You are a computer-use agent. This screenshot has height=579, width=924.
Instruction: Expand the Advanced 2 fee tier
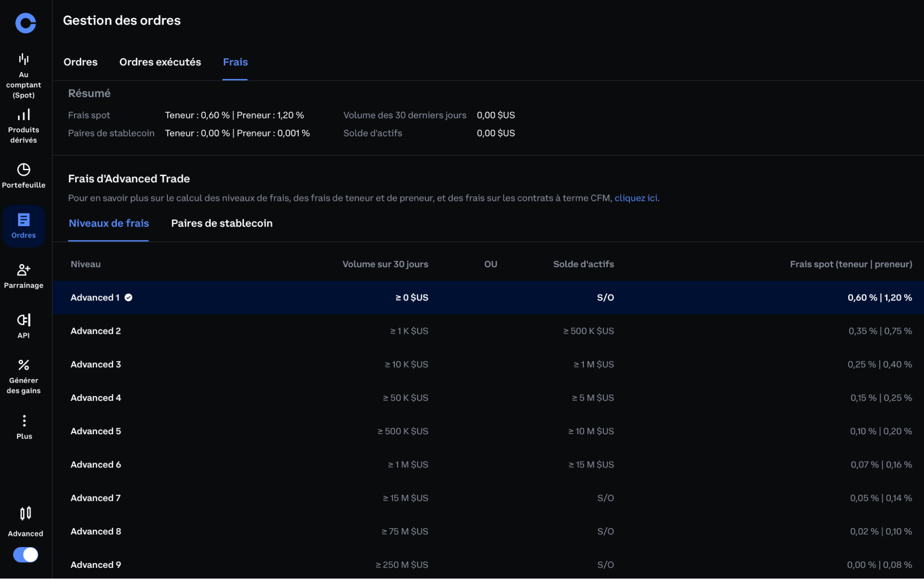coord(95,330)
